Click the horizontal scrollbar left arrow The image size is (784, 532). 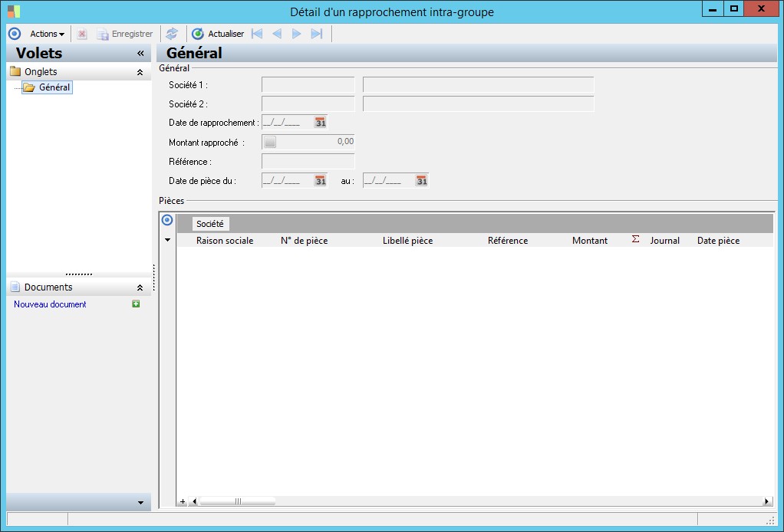(194, 501)
